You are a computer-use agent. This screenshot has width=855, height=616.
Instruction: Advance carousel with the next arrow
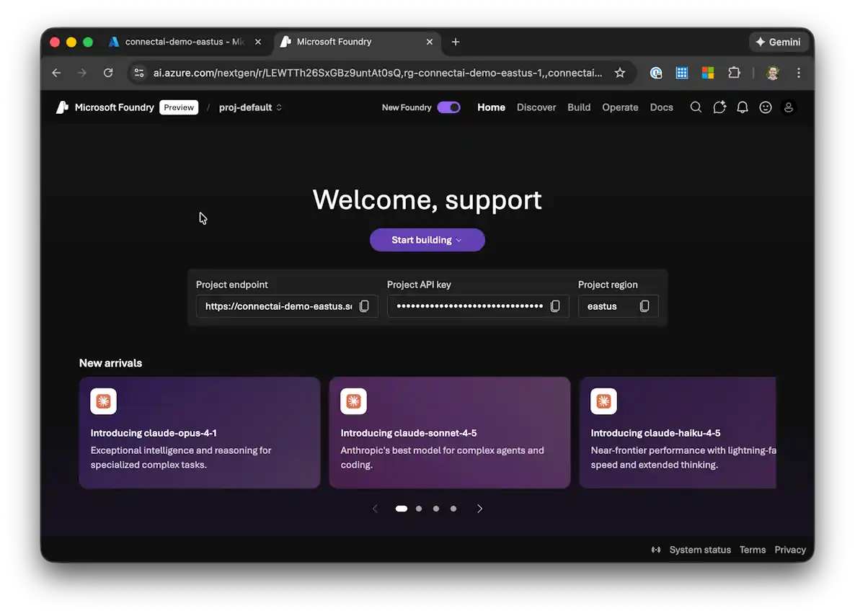(x=479, y=509)
